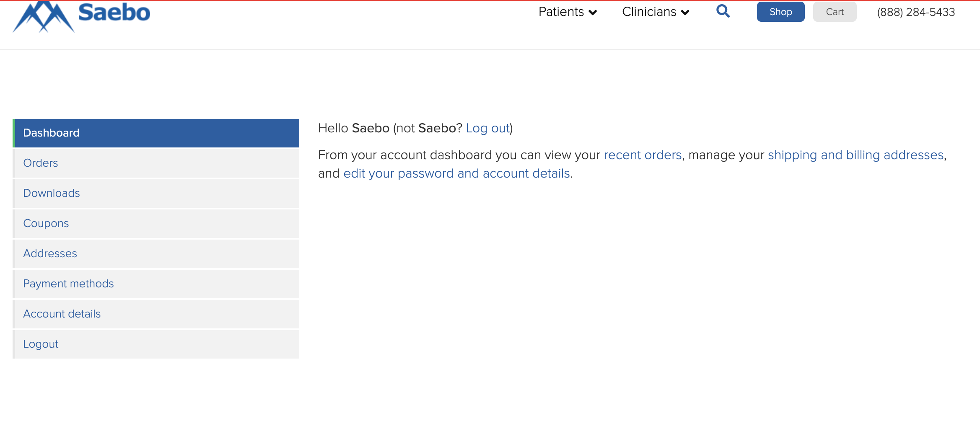Image resolution: width=980 pixels, height=439 pixels.
Task: Select Addresses in the sidebar
Action: pos(156,254)
